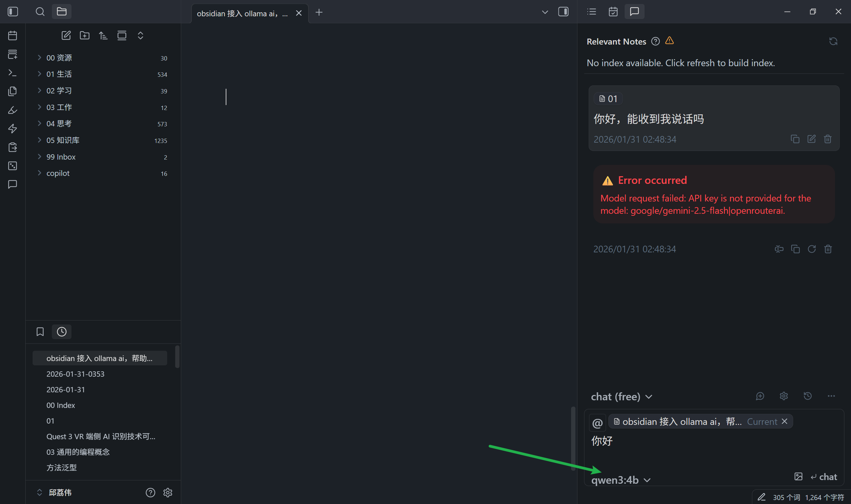Viewport: 851px width, 504px height.
Task: Toggle the right sidebar panel
Action: pyautogui.click(x=563, y=12)
